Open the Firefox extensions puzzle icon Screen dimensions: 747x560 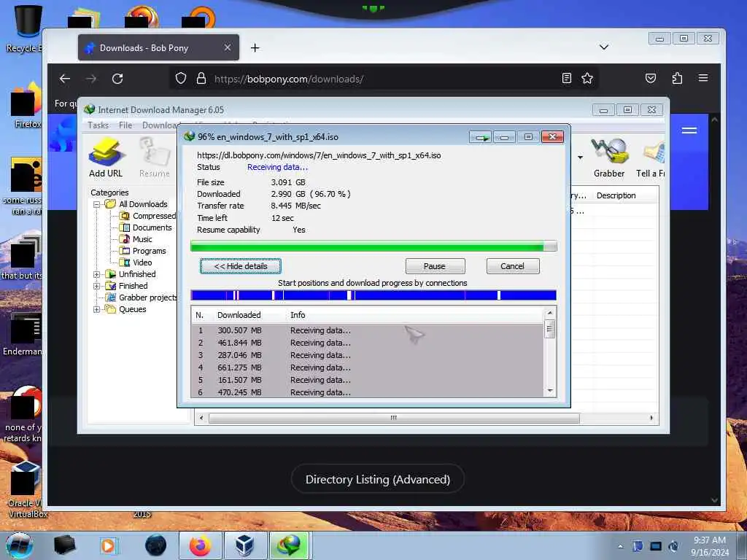pyautogui.click(x=677, y=79)
